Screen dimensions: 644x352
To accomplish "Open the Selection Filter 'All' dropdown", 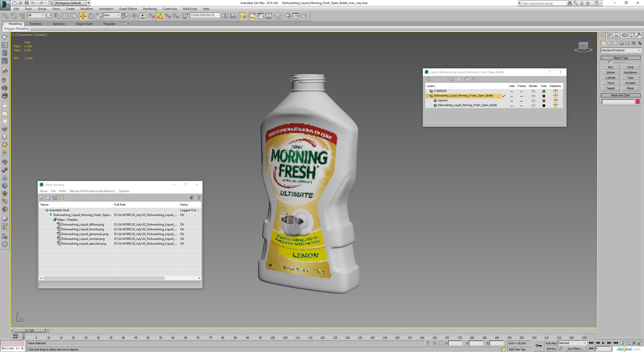I will pyautogui.click(x=36, y=15).
